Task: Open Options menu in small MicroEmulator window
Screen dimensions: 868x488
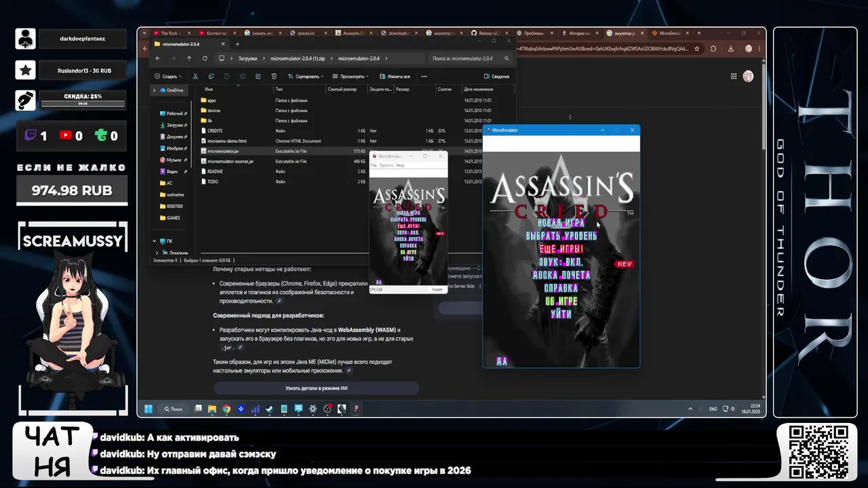Action: tap(386, 165)
